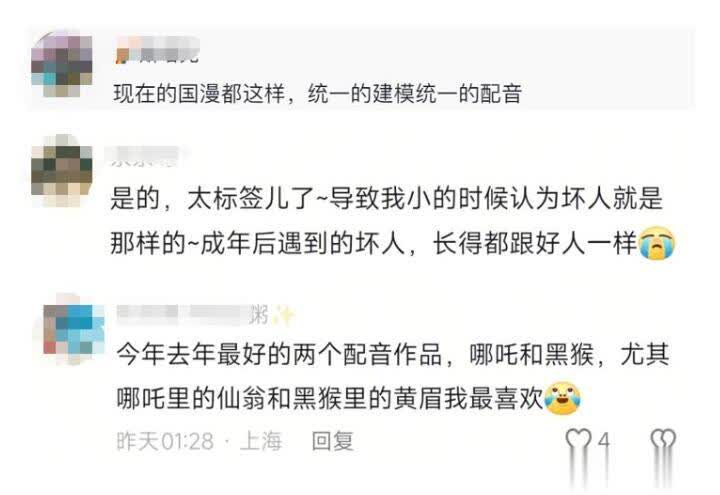The image size is (720, 495).
Task: Select the comment 现在的国漫都这样
Action: pos(318,93)
